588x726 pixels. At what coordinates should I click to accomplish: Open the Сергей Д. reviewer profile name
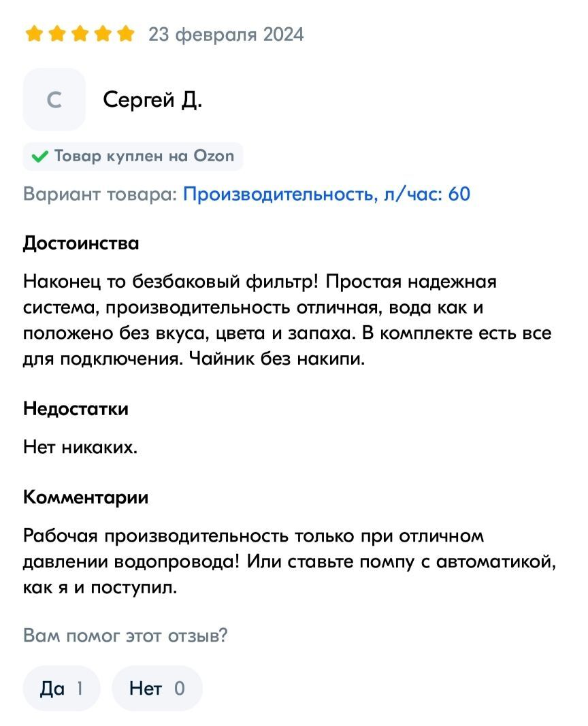(152, 99)
